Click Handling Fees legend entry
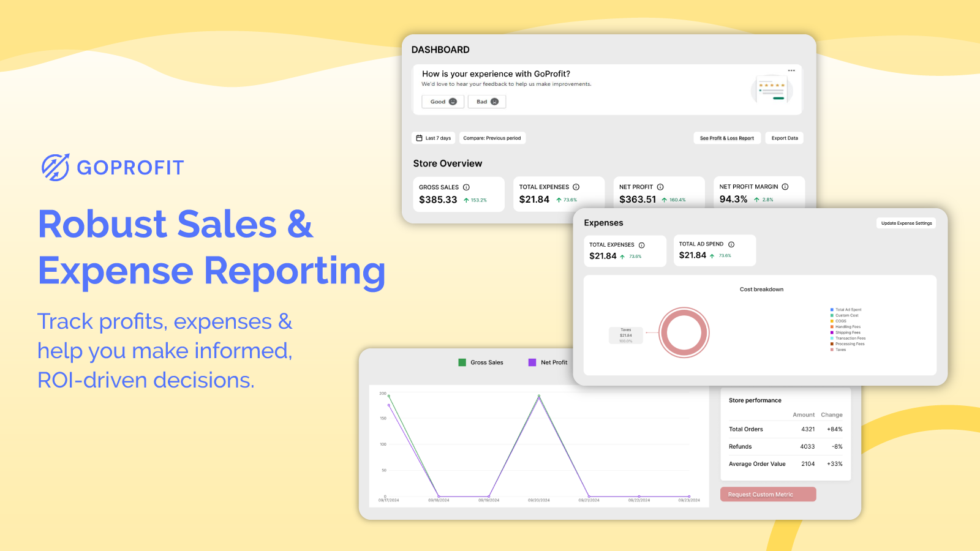Screen dimensions: 980x551 pos(845,327)
